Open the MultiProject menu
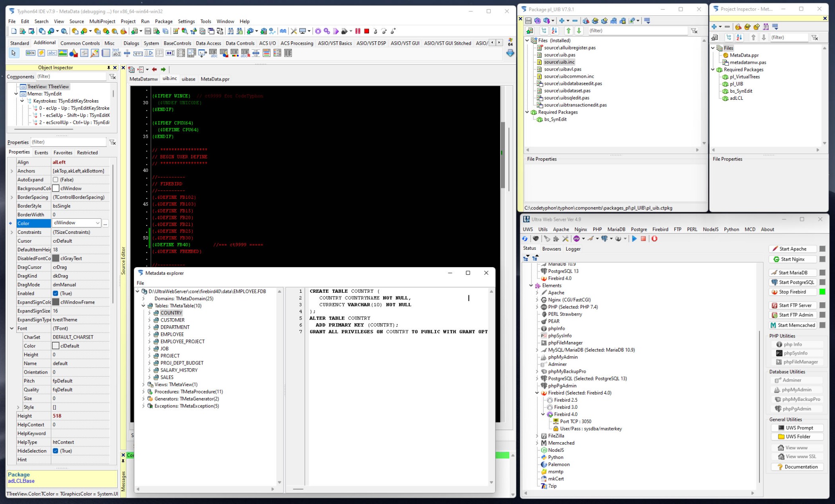Viewport: 835px width, 504px height. 102,21
